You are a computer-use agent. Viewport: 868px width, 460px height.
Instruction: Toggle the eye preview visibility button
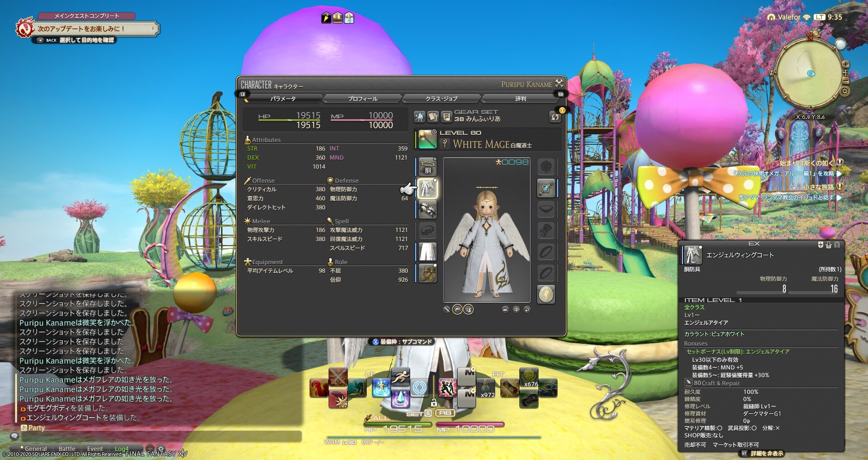(516, 309)
